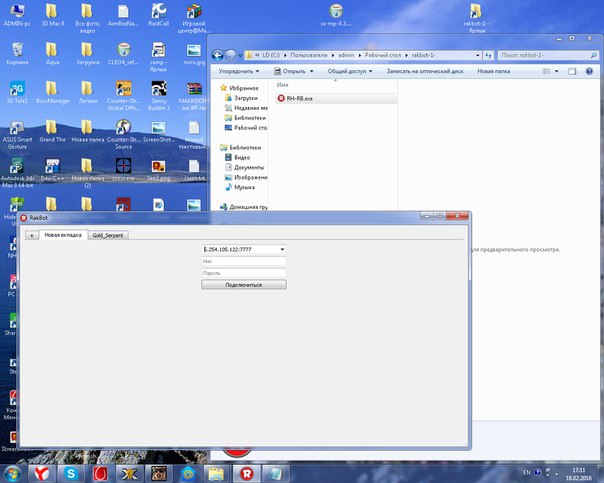Open the RaidCall desktop shortcut

(158, 15)
